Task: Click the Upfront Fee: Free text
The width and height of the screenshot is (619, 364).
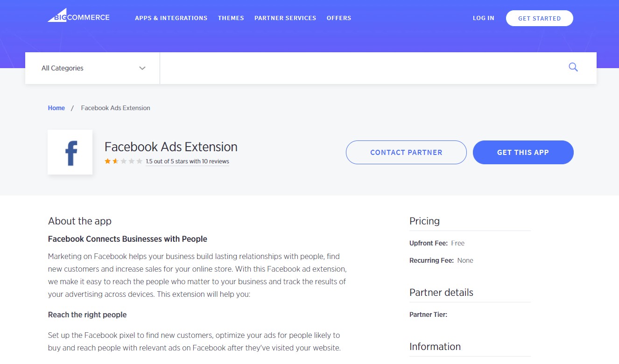Action: (437, 243)
